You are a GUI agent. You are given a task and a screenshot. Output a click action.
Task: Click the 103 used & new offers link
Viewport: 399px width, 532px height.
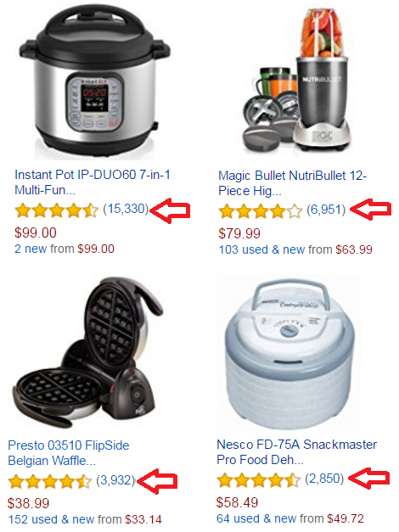click(295, 249)
